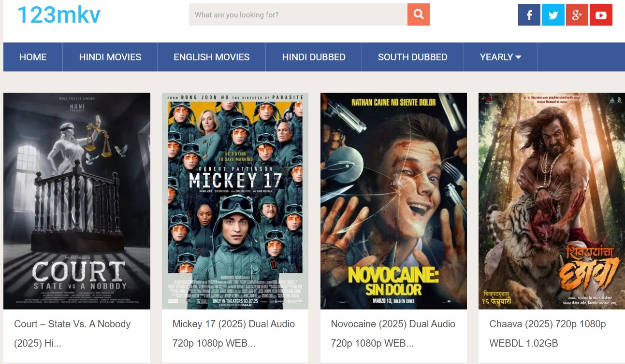Click the Chaava movie poster
The height and width of the screenshot is (364, 625).
552,201
